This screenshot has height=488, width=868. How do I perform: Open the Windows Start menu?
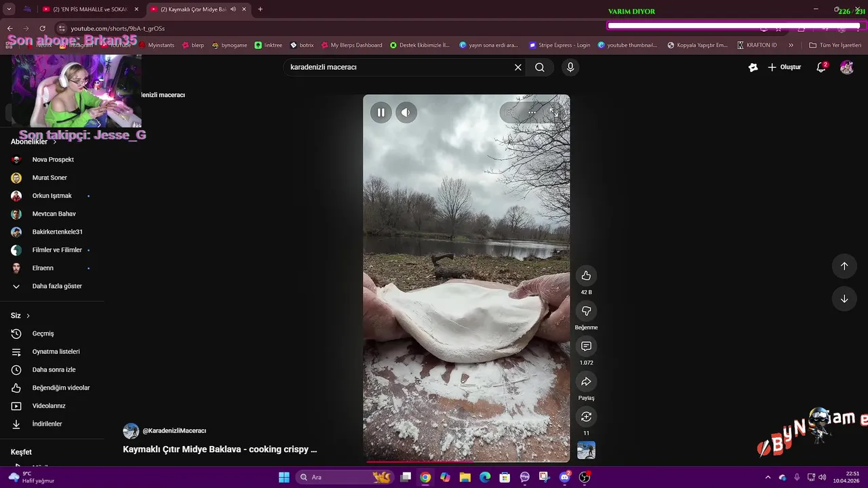tap(284, 477)
